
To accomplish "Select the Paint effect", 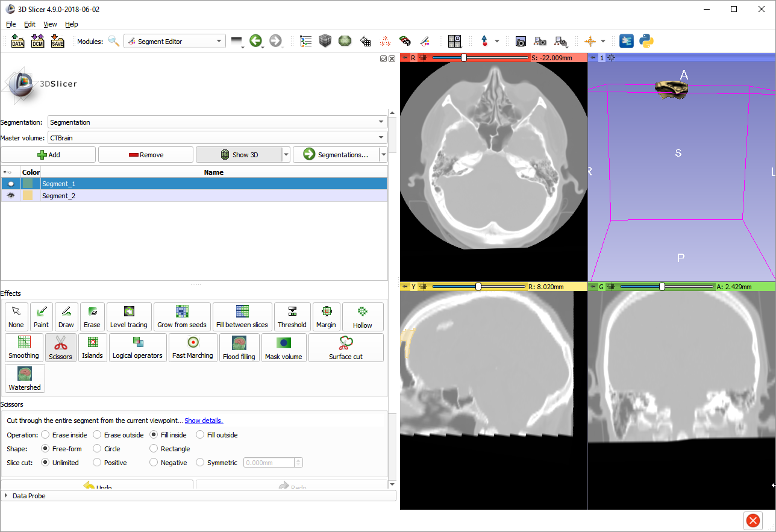I will coord(42,317).
